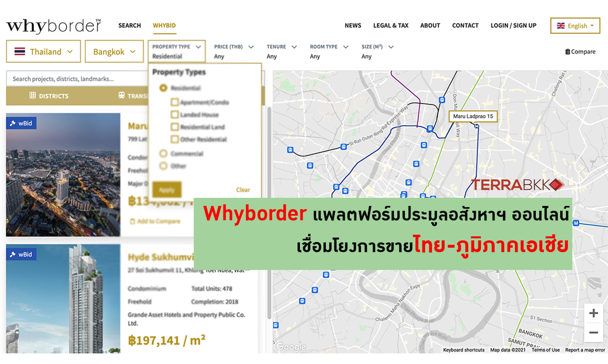Check the Residential Land checkbox
Image resolution: width=608 pixels, height=364 pixels.
pyautogui.click(x=175, y=127)
